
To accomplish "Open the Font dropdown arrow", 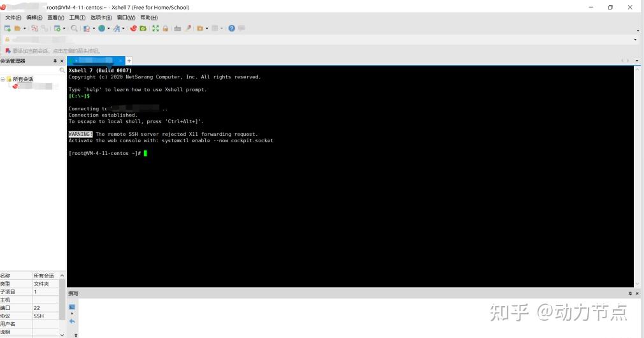I will click(x=123, y=28).
